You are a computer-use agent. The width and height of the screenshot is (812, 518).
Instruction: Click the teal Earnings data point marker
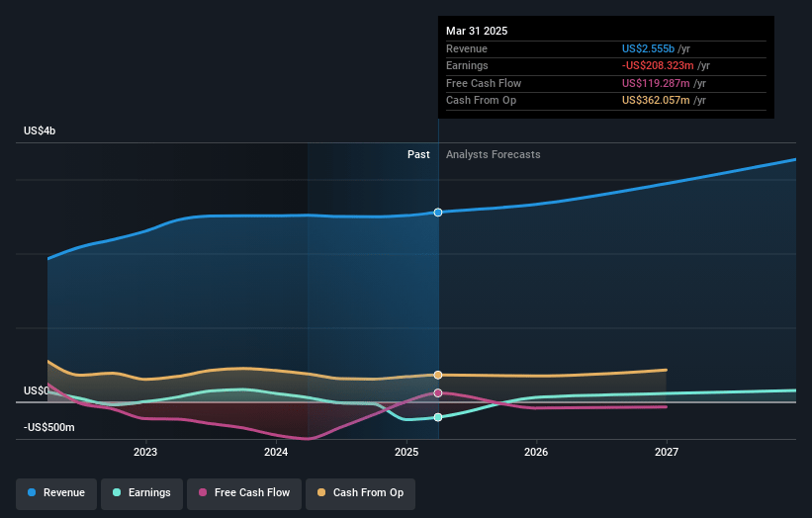click(x=438, y=417)
